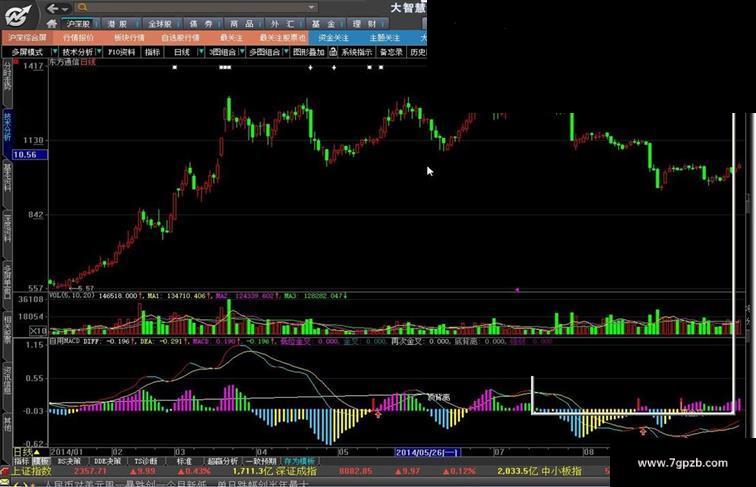Select the 标准 bottom tab

184,461
